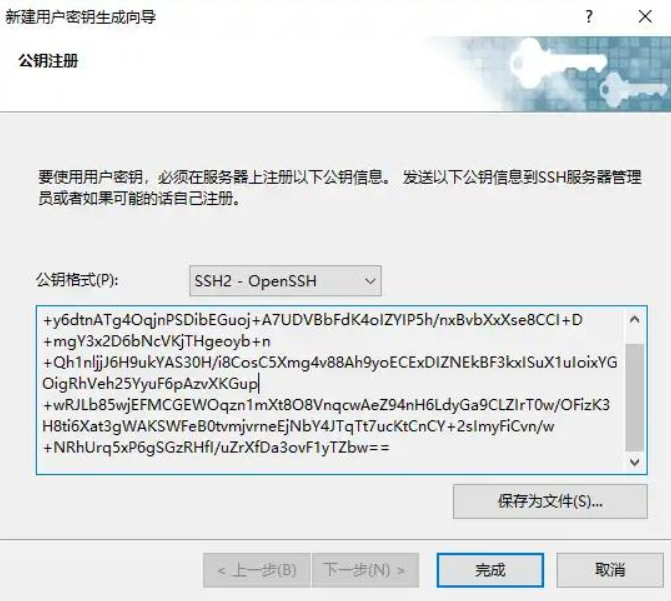Click 保存为文件(S)... button

(x=550, y=501)
